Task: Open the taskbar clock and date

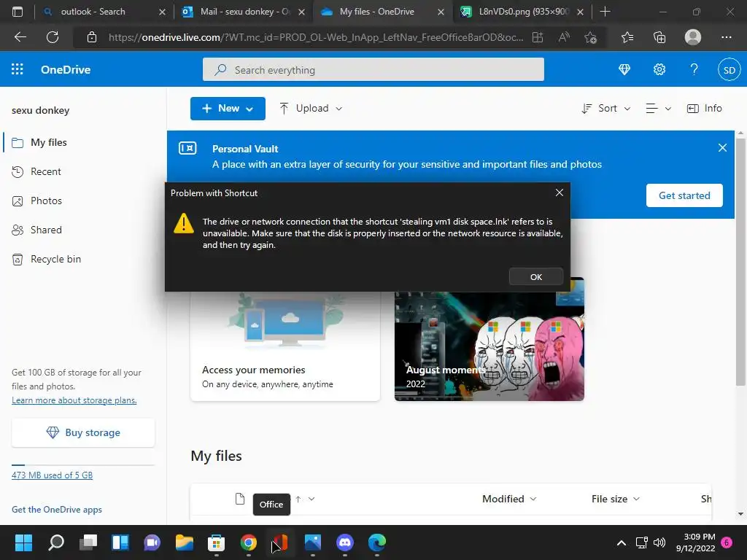Action: (695, 542)
